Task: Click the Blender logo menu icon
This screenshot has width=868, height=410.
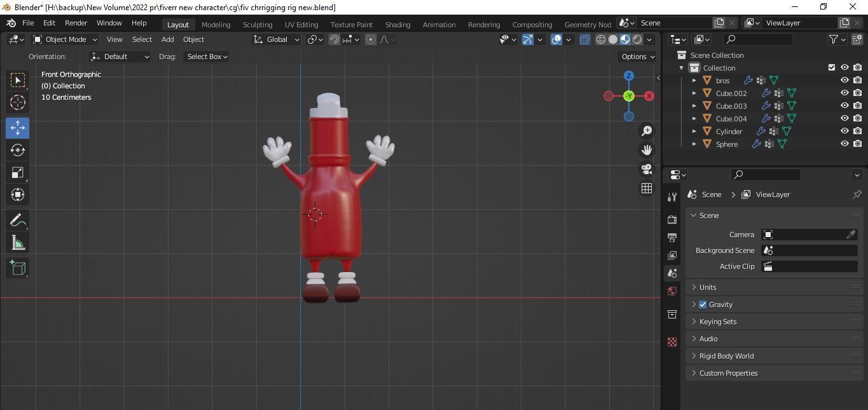Action: click(x=11, y=23)
